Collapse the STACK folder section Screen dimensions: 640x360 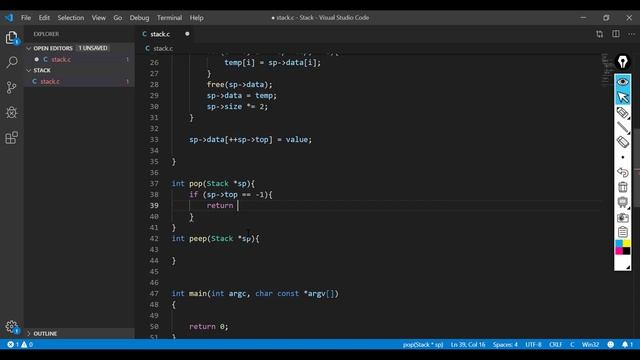click(x=29, y=70)
